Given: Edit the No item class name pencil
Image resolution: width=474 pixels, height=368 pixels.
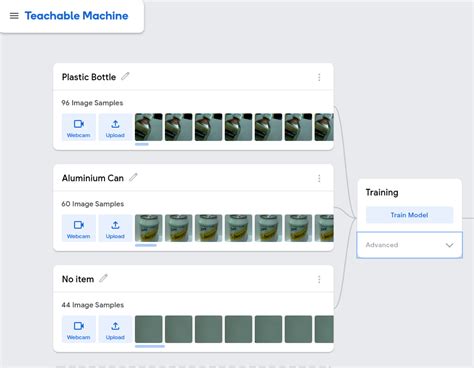Looking at the screenshot, I should (103, 278).
